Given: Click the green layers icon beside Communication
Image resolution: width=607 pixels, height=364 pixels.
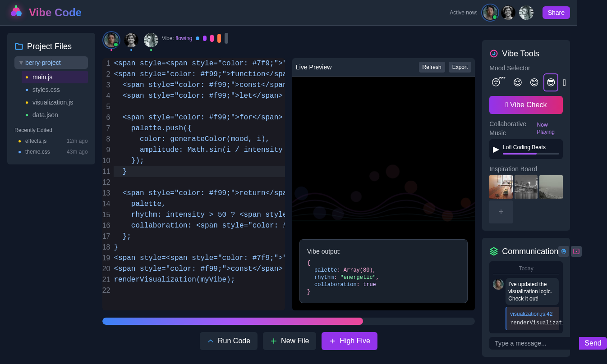Looking at the screenshot, I should (x=493, y=251).
